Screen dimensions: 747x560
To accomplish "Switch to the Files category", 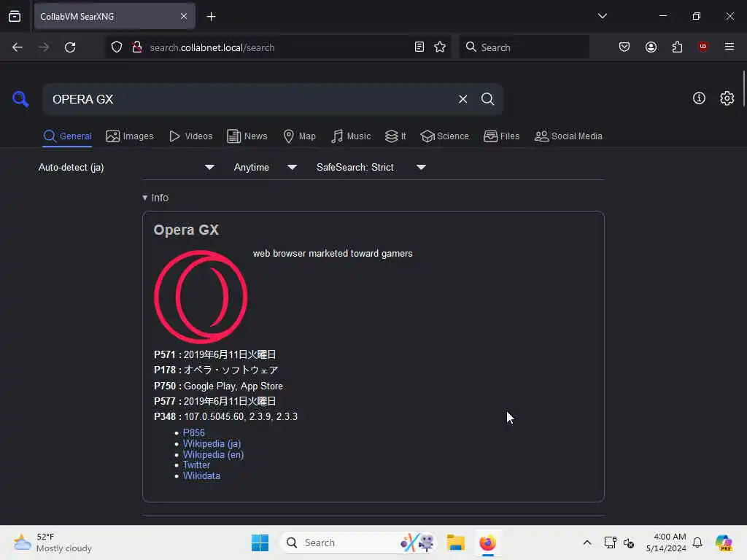I will point(501,136).
